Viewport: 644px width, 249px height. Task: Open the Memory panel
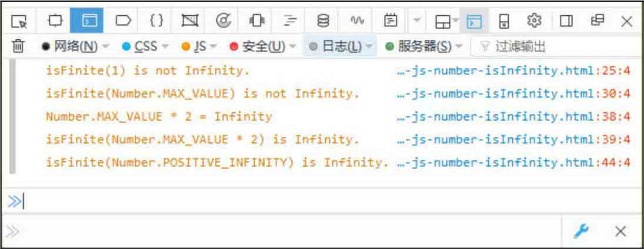pyautogui.click(x=256, y=21)
